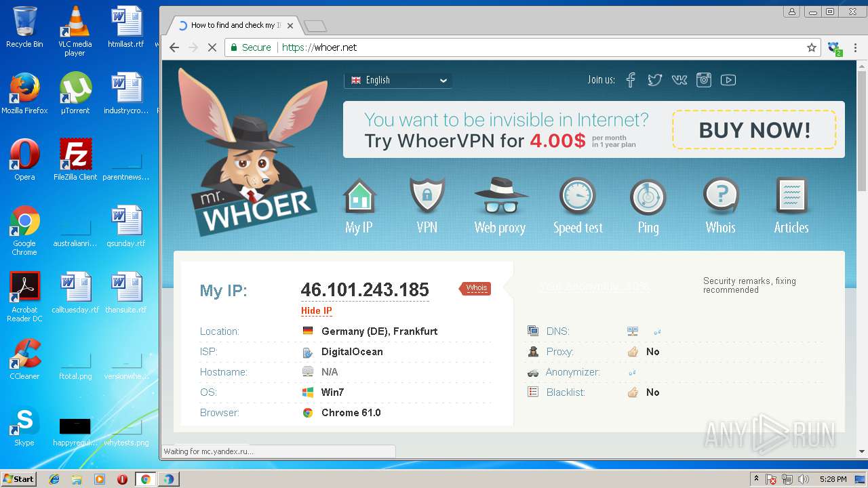Click the Secure padlock indicator
The image size is (868, 488).
(250, 47)
